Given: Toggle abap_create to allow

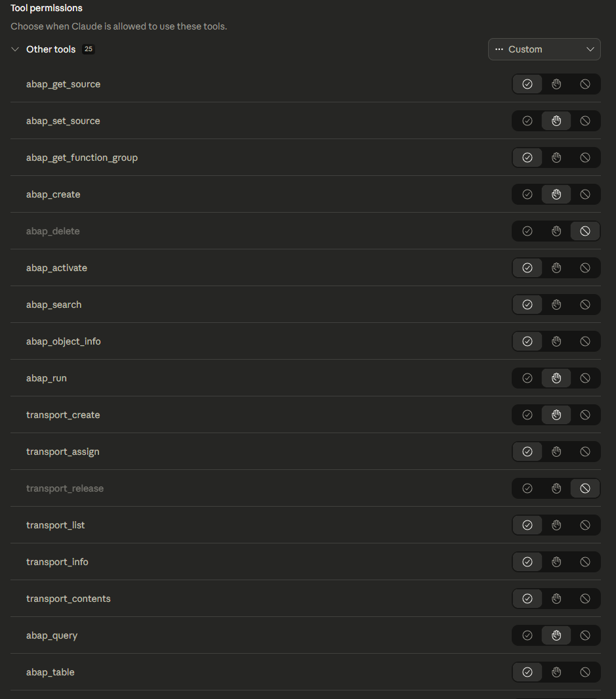Looking at the screenshot, I should 527,194.
